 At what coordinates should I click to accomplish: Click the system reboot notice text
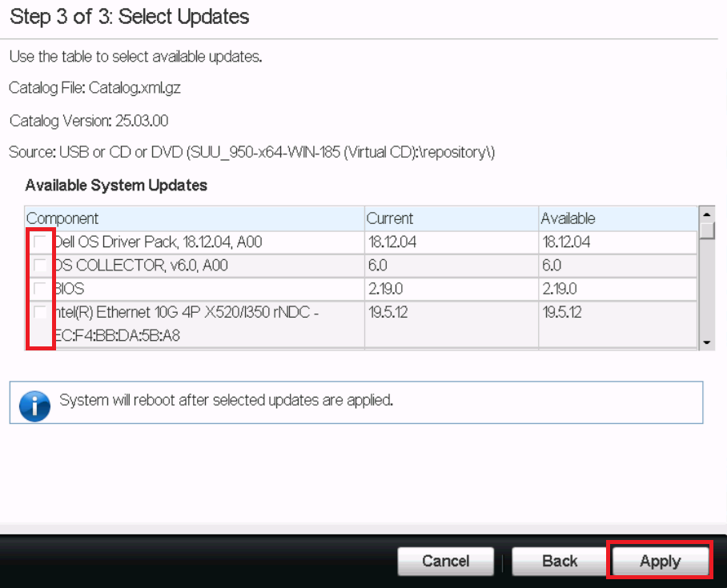tap(227, 400)
